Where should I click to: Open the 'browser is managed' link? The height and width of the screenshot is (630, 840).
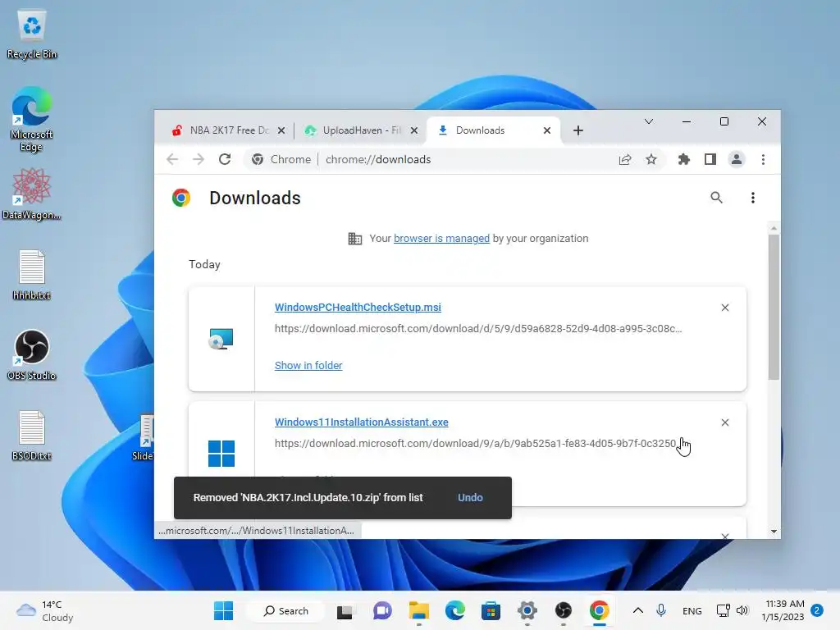441,239
